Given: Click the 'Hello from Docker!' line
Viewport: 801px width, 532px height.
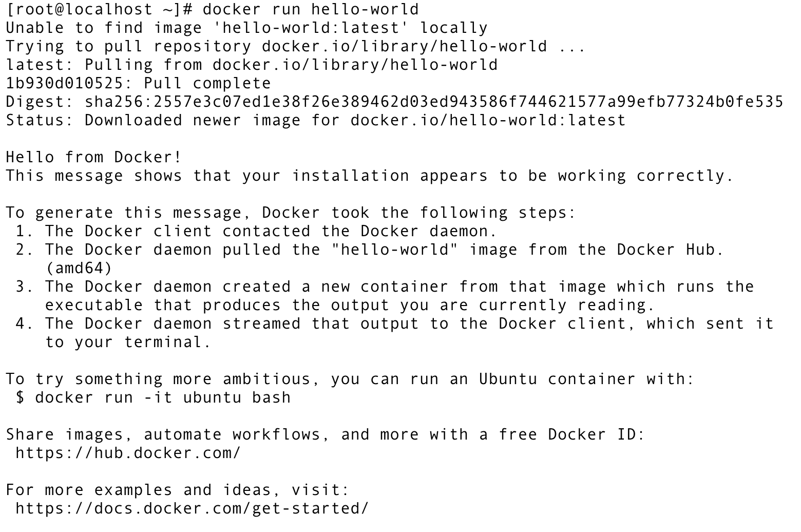Looking at the screenshot, I should pos(93,158).
